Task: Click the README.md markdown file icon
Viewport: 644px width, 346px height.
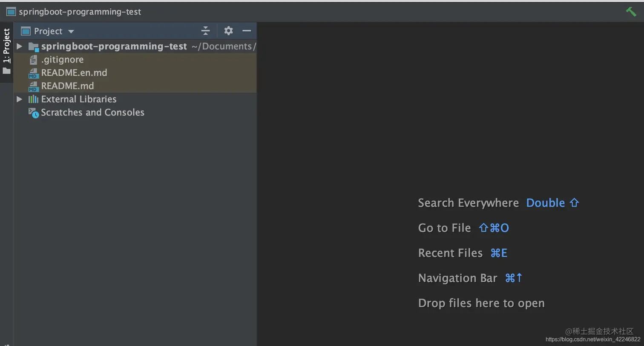Action: [33, 86]
